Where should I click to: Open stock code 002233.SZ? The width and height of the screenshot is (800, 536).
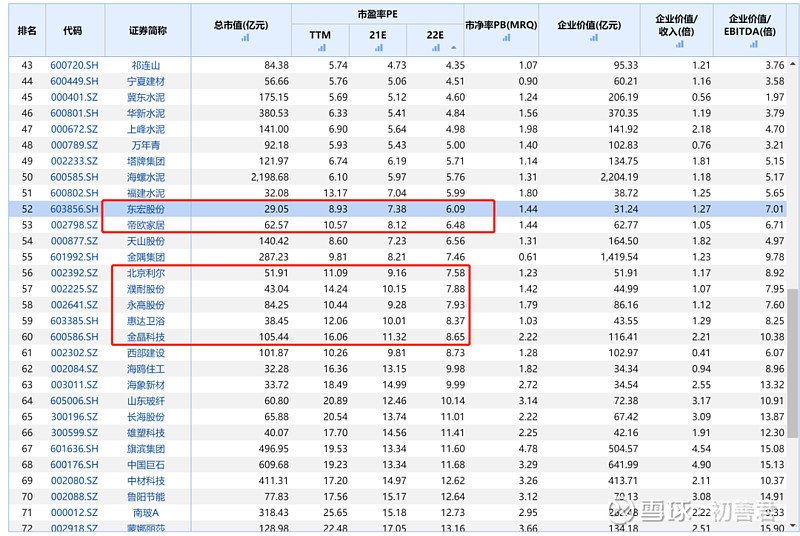74,161
